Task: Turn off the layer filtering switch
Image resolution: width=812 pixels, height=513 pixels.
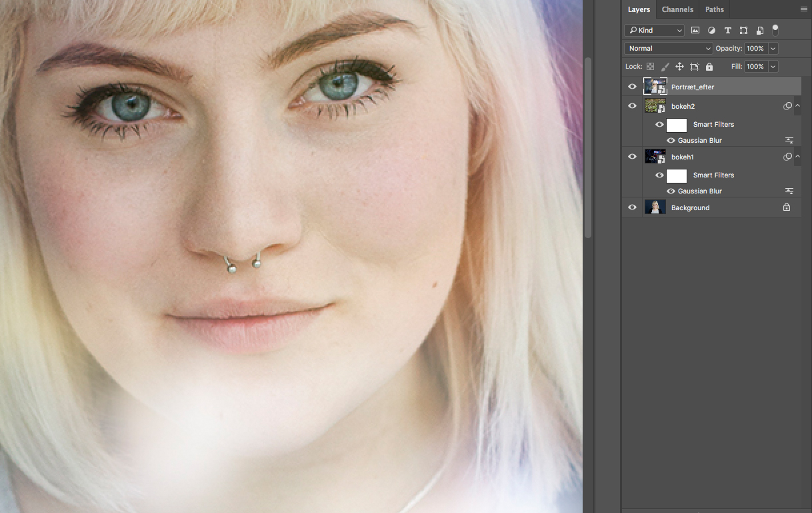Action: pos(775,31)
